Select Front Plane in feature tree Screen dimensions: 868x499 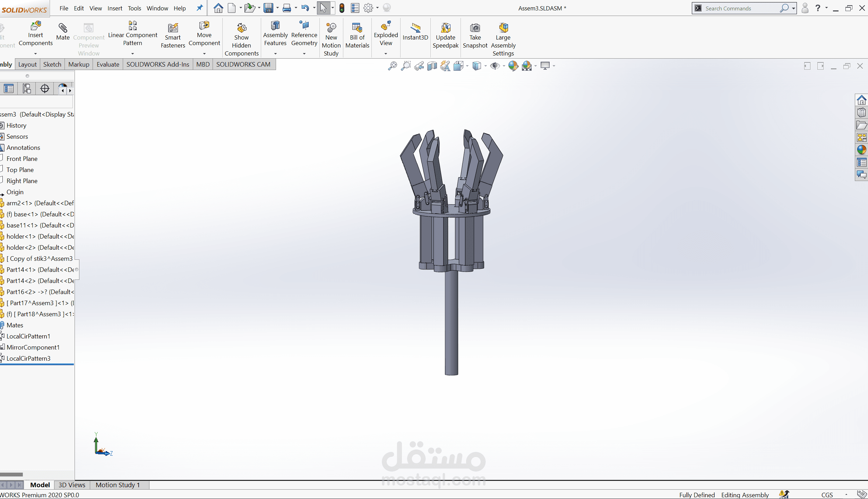[22, 159]
